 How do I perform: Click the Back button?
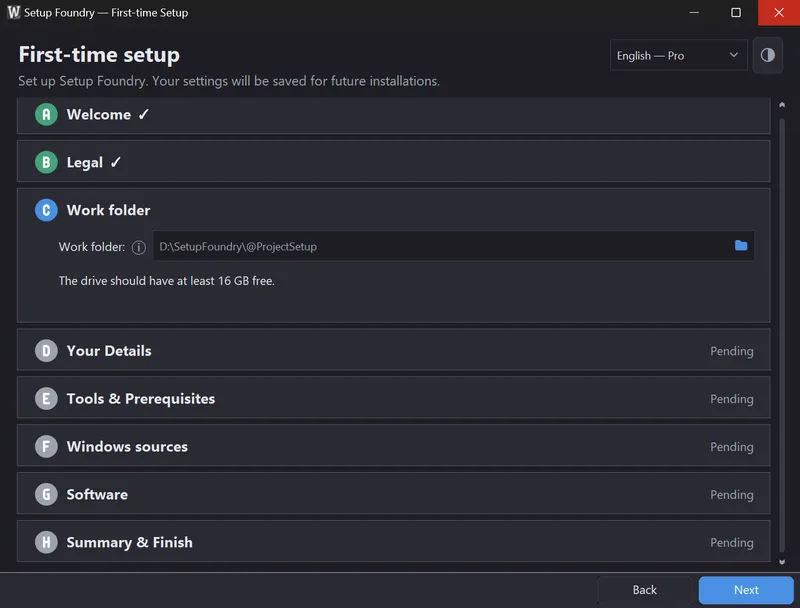coord(644,590)
